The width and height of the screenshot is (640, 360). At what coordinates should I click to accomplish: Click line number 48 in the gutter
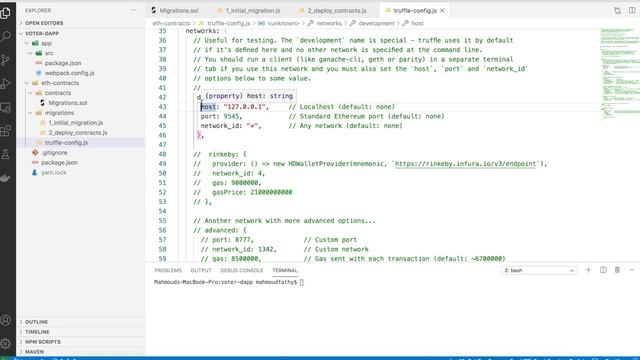pos(162,154)
